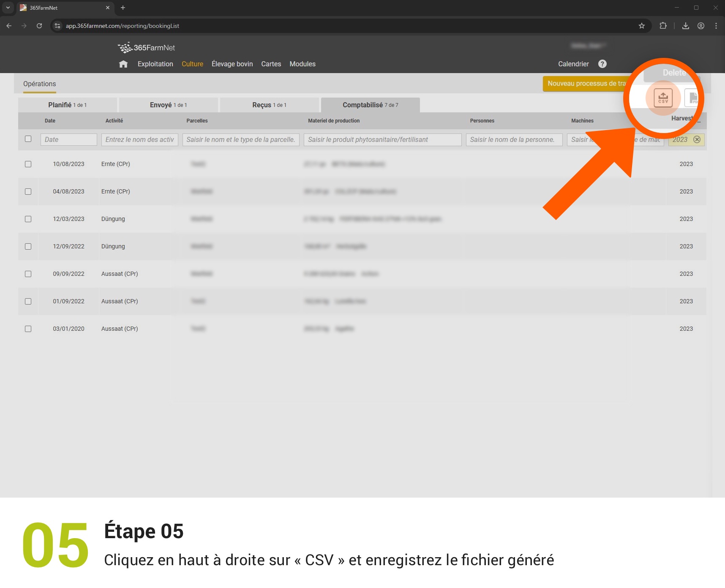Go to the home page icon
Screen dimensions: 725x588
pos(123,64)
